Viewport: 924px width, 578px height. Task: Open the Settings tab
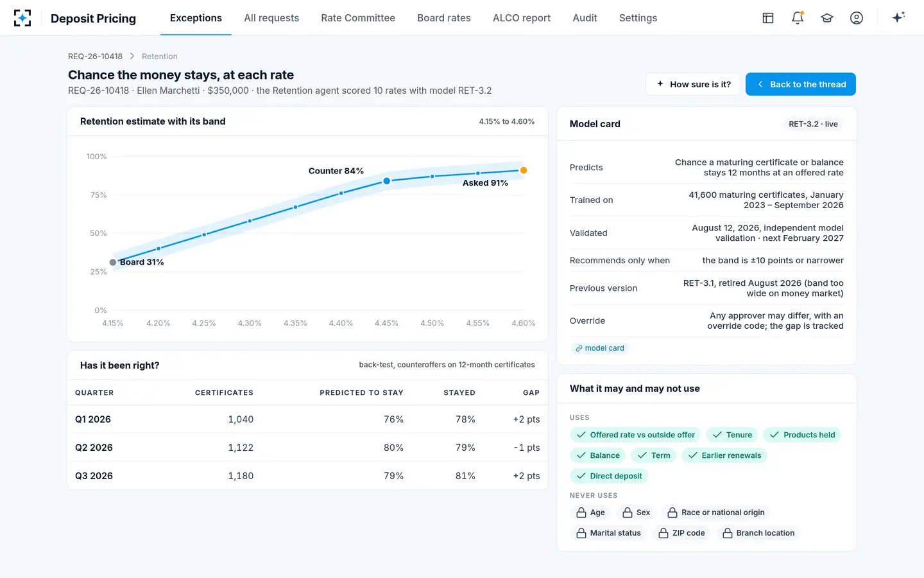(638, 18)
